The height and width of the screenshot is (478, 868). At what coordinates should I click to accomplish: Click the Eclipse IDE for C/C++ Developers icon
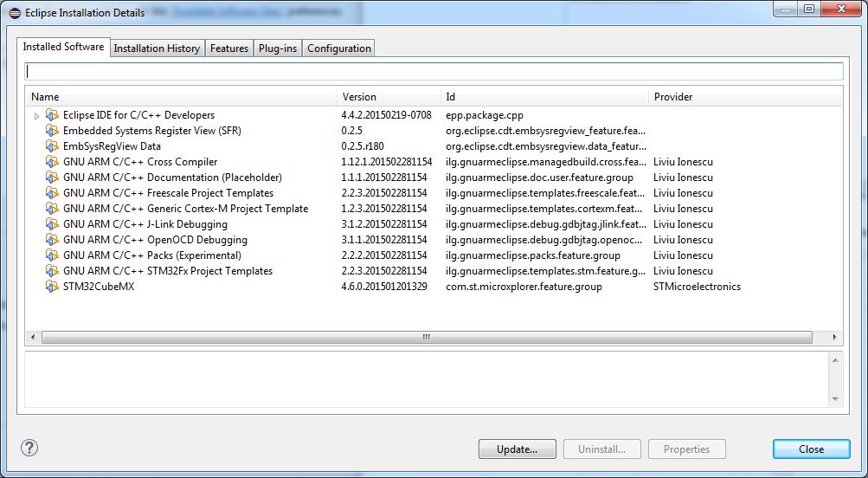[52, 115]
